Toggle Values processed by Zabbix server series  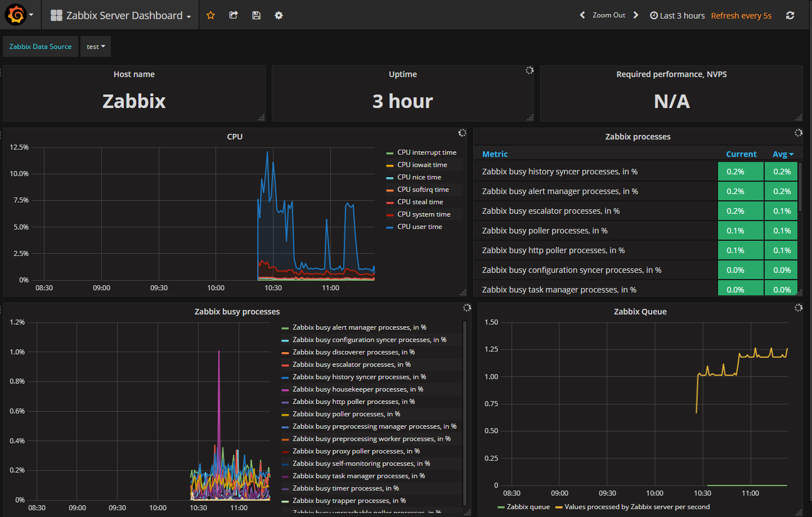point(637,507)
